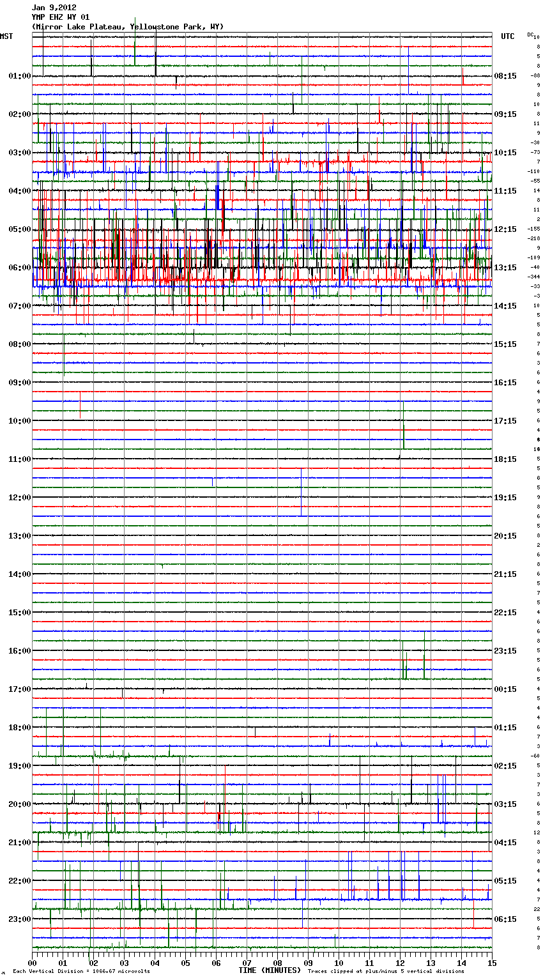The image size is (543, 980).
Task: Click the '00:15' UTC time label
Action: 505,689
